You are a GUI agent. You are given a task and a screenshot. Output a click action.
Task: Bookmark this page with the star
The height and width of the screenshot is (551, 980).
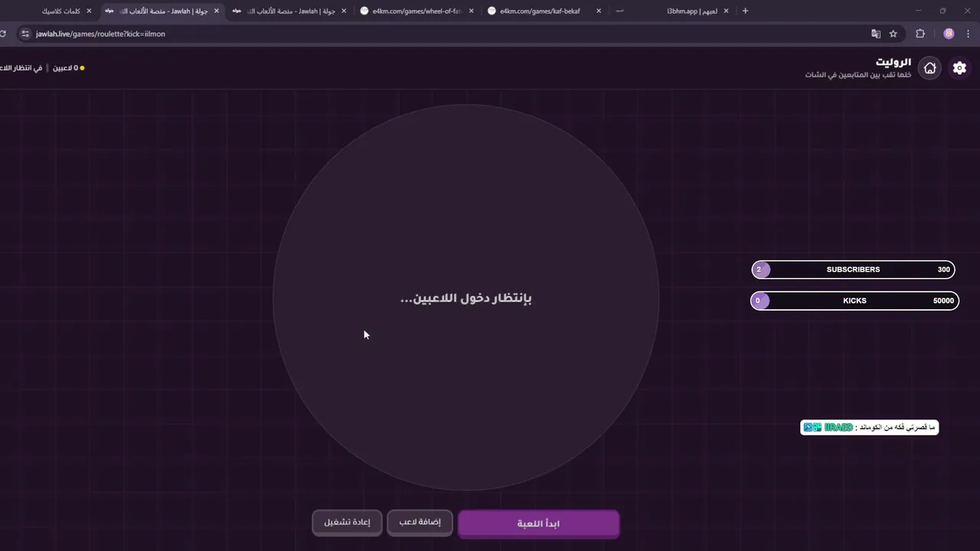(893, 34)
